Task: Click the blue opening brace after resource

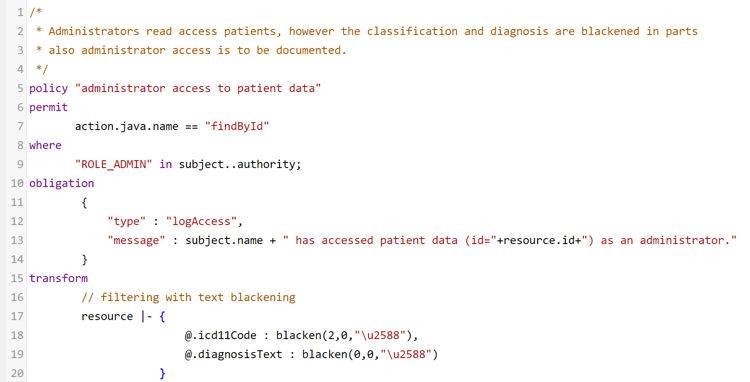Action: coord(163,317)
